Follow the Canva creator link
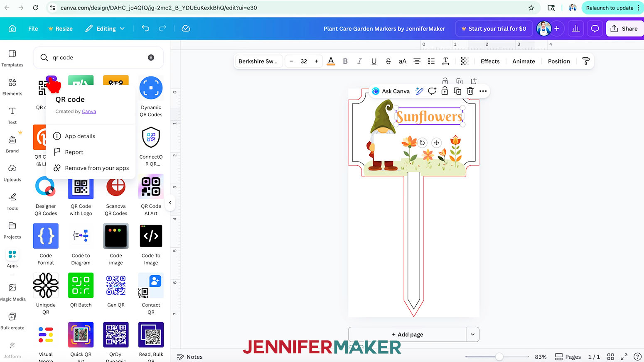644x362 pixels. point(89,111)
